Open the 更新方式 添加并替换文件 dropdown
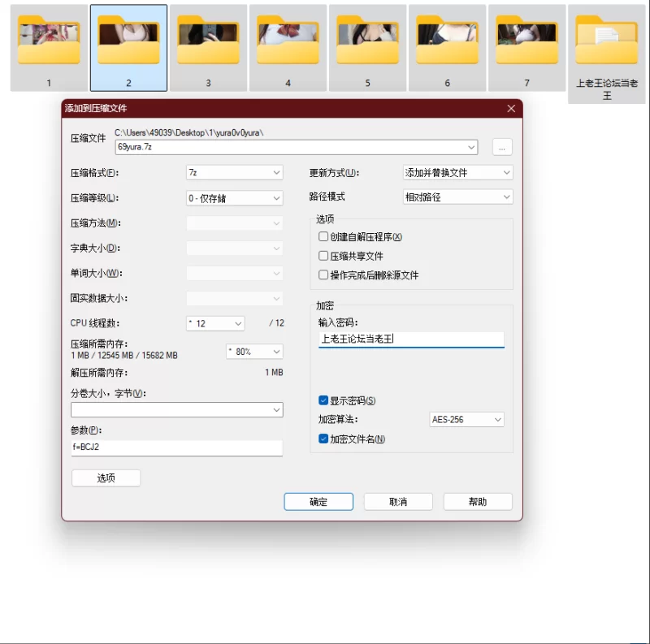The image size is (650, 644). [457, 172]
